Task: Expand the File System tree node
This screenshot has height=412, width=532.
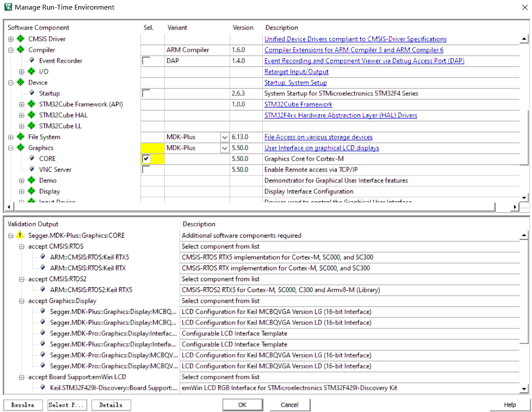Action: [x=11, y=137]
